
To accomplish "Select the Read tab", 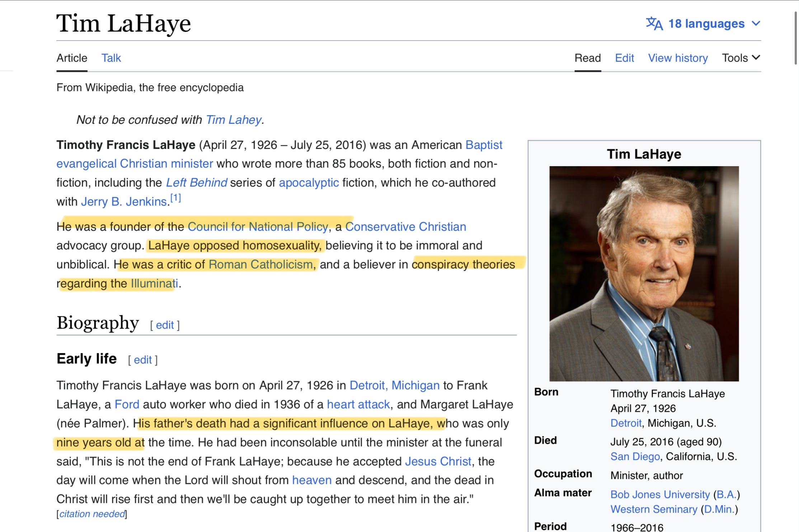I will pyautogui.click(x=588, y=58).
